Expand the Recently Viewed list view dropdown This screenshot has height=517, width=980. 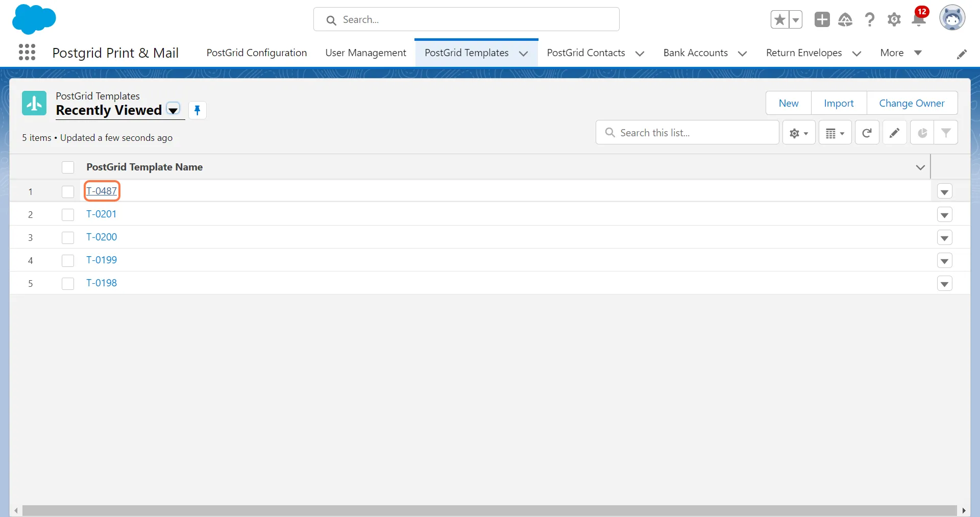[174, 110]
